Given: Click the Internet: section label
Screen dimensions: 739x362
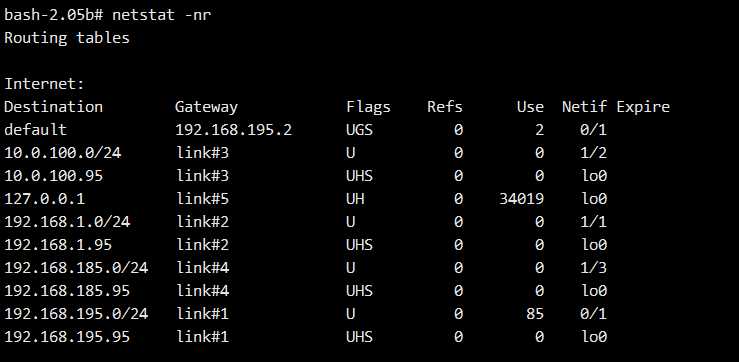Looking at the screenshot, I should [44, 84].
